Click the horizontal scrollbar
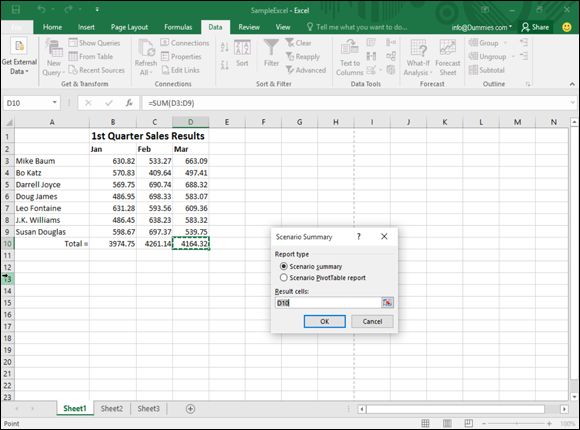 455,409
